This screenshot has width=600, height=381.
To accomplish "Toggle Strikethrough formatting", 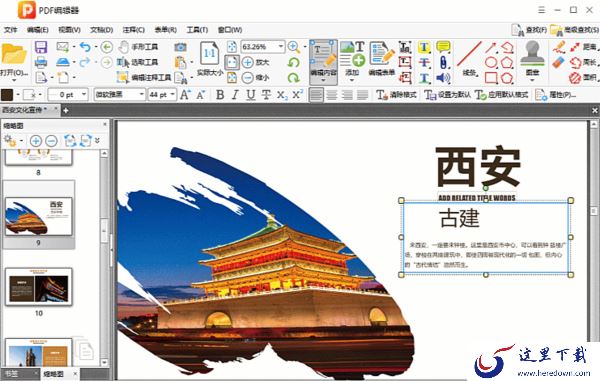I will 266,94.
